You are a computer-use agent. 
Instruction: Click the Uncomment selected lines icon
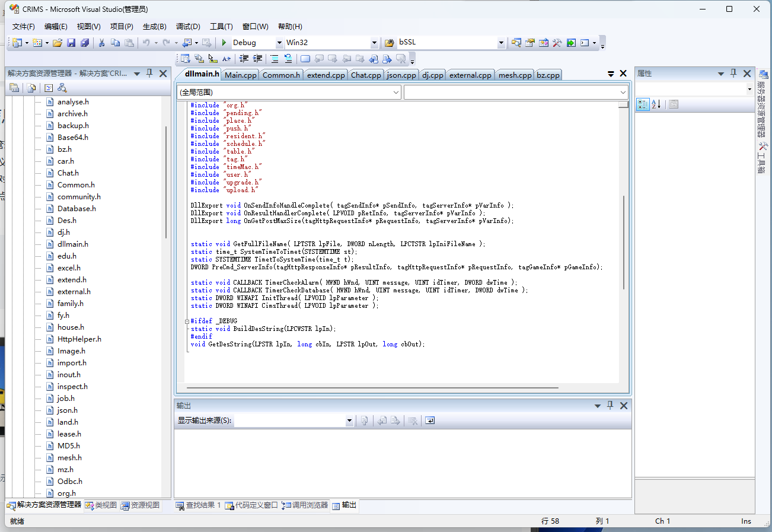tap(288, 59)
